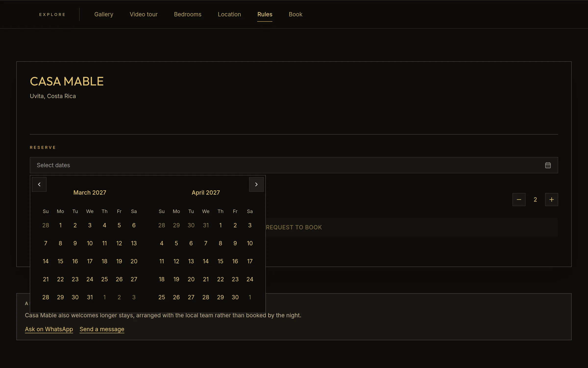Click the Uvita, Costa Rica subtitle

pos(53,96)
